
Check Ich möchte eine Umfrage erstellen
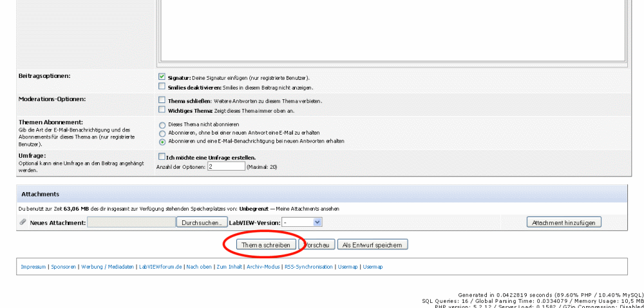point(162,157)
